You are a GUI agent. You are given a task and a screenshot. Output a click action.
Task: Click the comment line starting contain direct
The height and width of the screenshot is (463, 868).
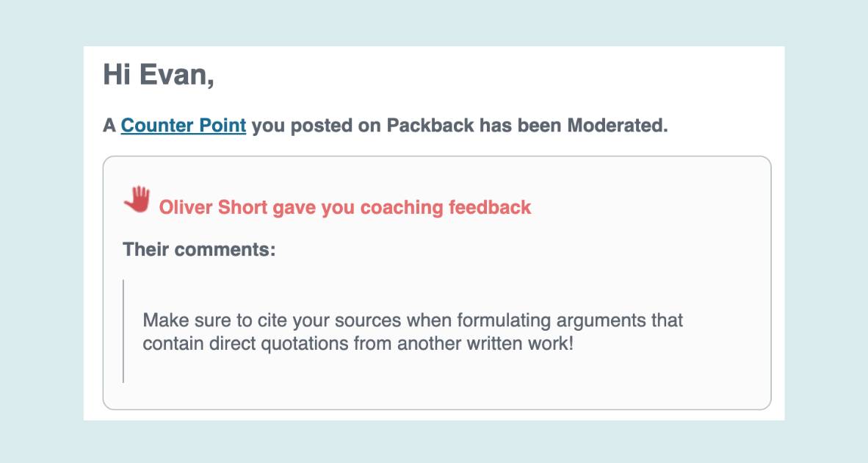(358, 343)
